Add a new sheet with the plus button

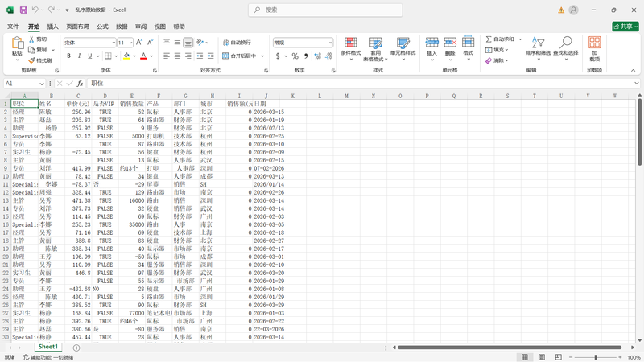tap(76, 348)
